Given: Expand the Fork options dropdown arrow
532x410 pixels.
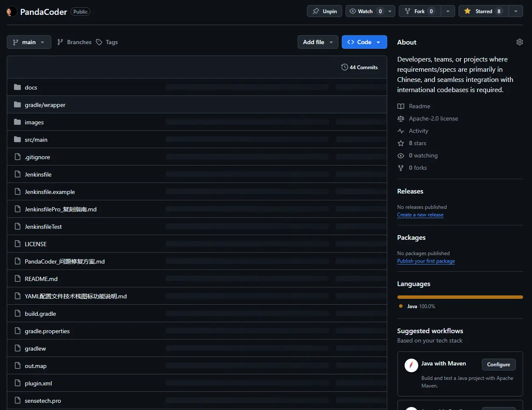Looking at the screenshot, I should click(x=448, y=11).
